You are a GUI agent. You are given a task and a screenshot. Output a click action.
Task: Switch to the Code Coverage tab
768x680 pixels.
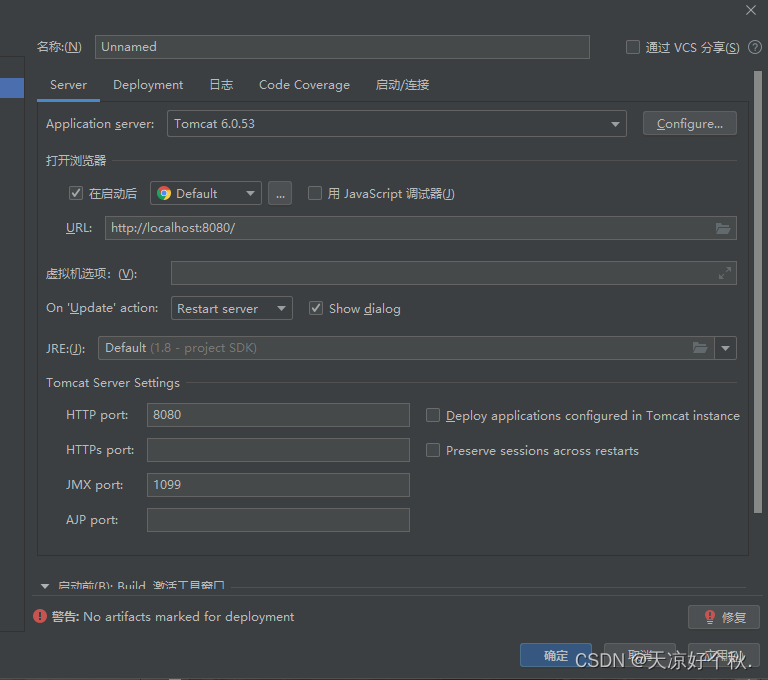[x=304, y=85]
